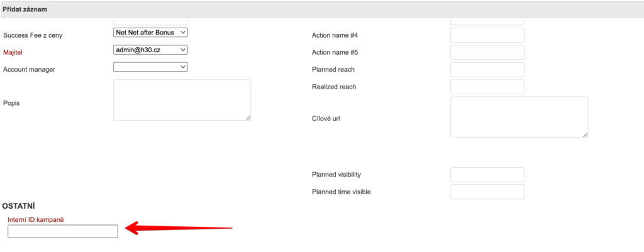
Task: Grab the Cílové url resize handle
Action: [585, 134]
